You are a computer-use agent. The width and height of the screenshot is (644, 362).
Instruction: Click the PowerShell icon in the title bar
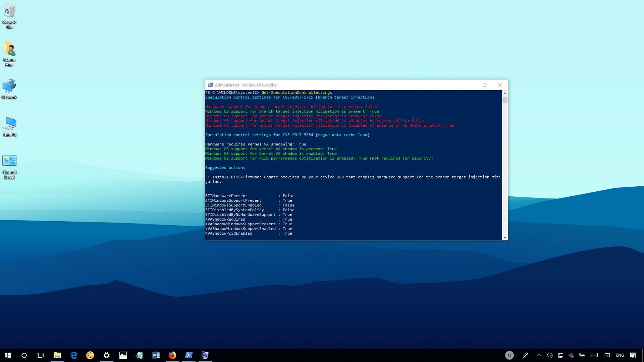(x=211, y=85)
